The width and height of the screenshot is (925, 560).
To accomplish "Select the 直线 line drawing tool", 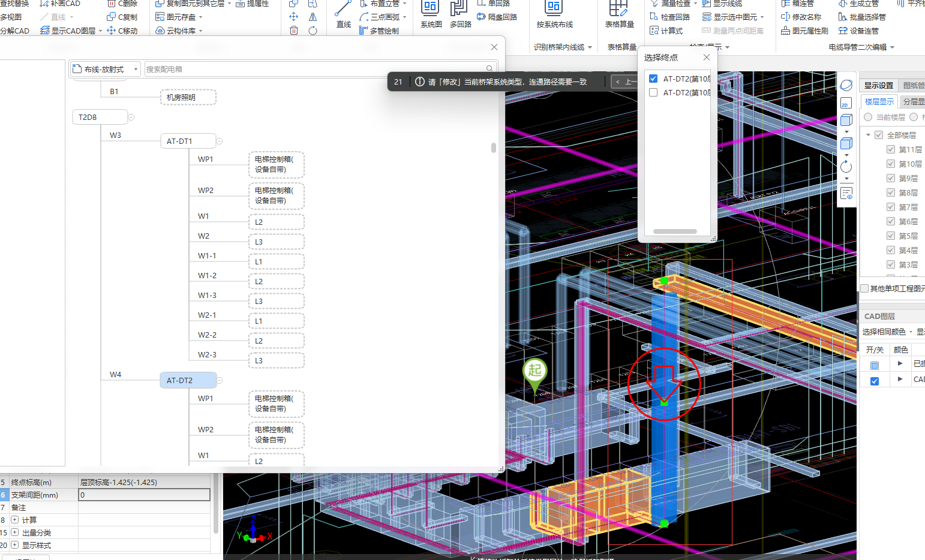I will coord(344,14).
